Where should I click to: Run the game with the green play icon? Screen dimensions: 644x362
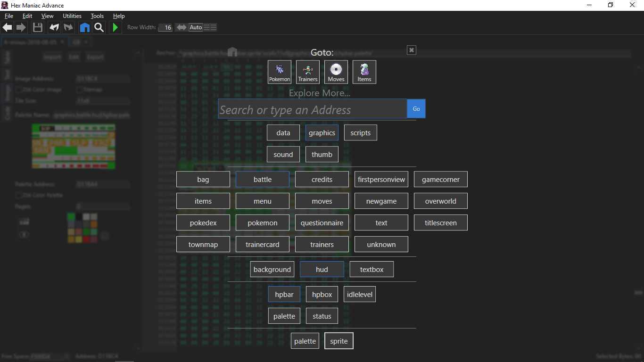coord(115,27)
